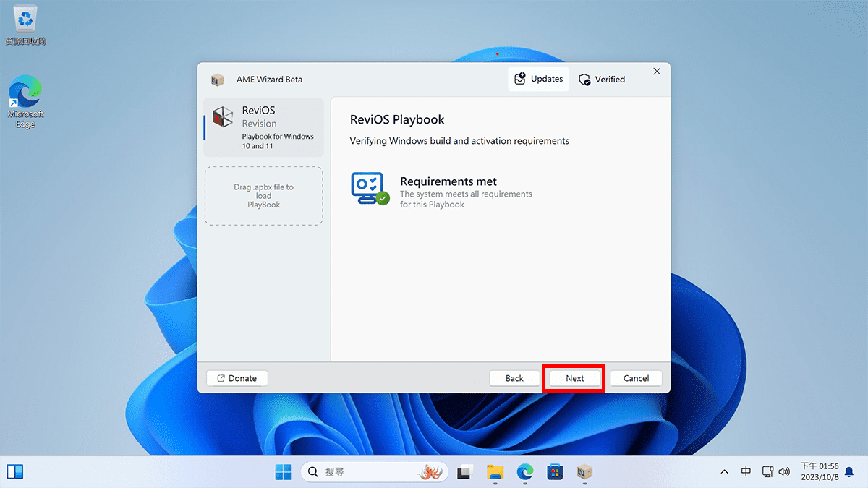Open AME Wizard from the taskbar
The image size is (868, 488).
[x=584, y=472]
